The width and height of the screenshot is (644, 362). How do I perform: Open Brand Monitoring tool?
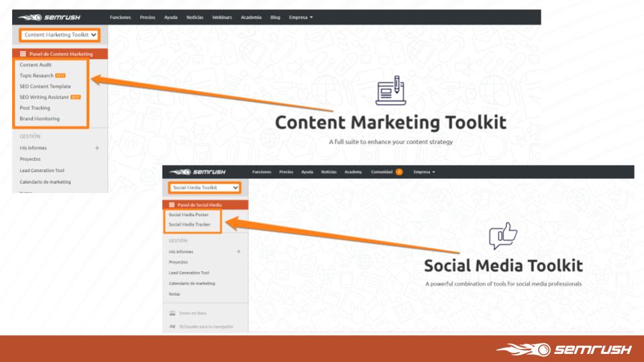tap(40, 119)
